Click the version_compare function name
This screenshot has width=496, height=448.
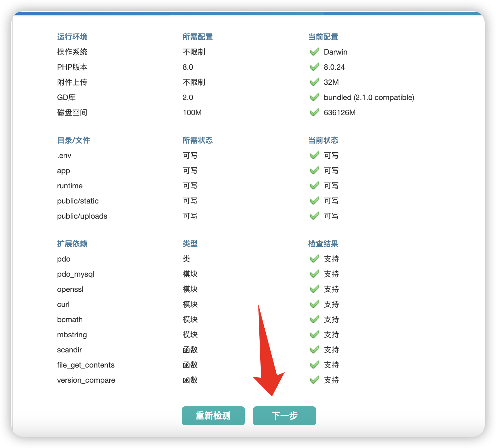(86, 380)
